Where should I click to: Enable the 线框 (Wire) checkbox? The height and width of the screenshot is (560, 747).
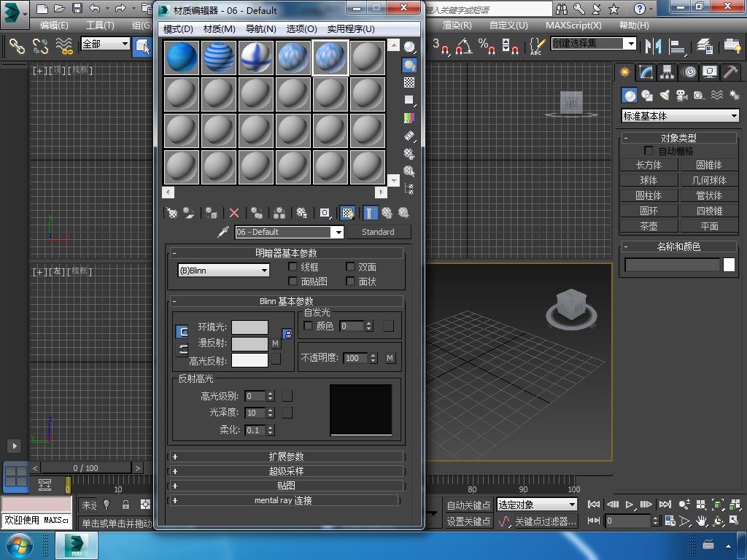pos(293,267)
